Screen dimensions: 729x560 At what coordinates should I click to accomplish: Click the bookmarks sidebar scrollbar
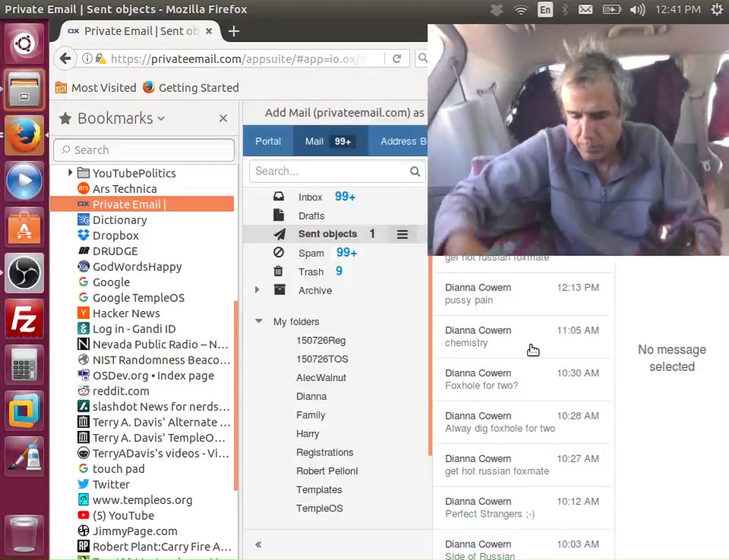click(235, 395)
